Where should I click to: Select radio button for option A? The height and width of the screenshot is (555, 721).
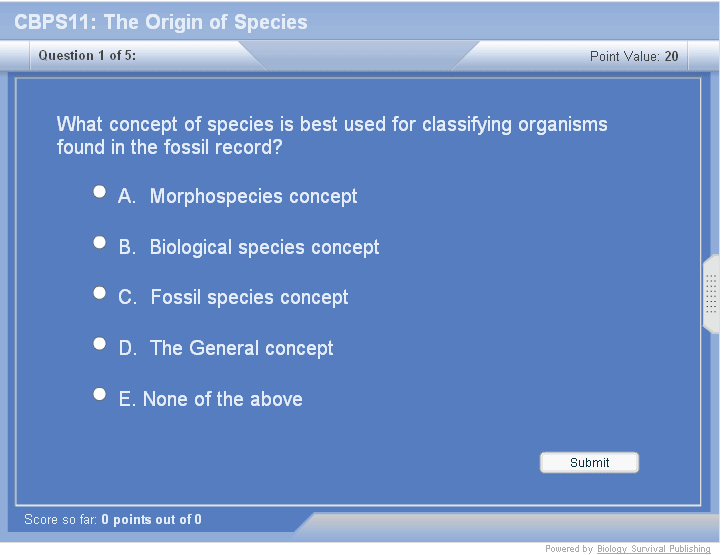99,191
